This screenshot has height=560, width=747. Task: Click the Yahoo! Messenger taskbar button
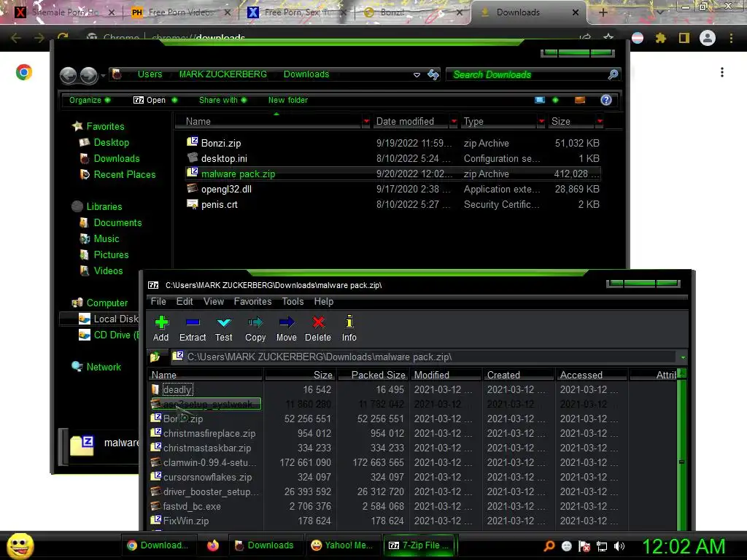pos(341,545)
